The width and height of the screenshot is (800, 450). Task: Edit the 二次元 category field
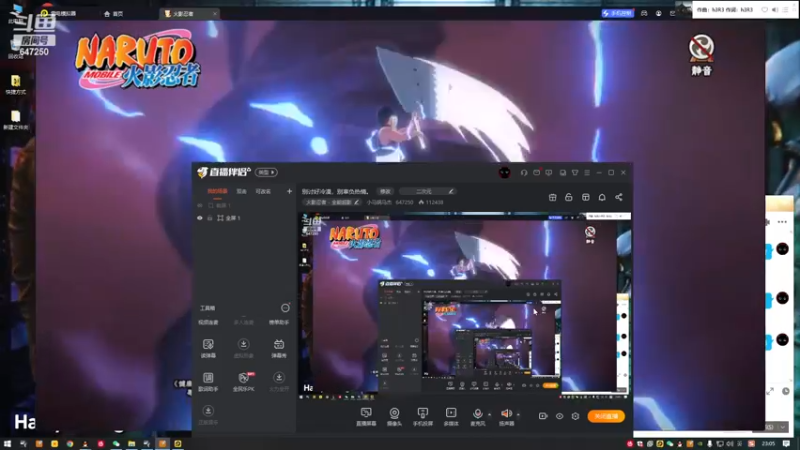coord(428,191)
